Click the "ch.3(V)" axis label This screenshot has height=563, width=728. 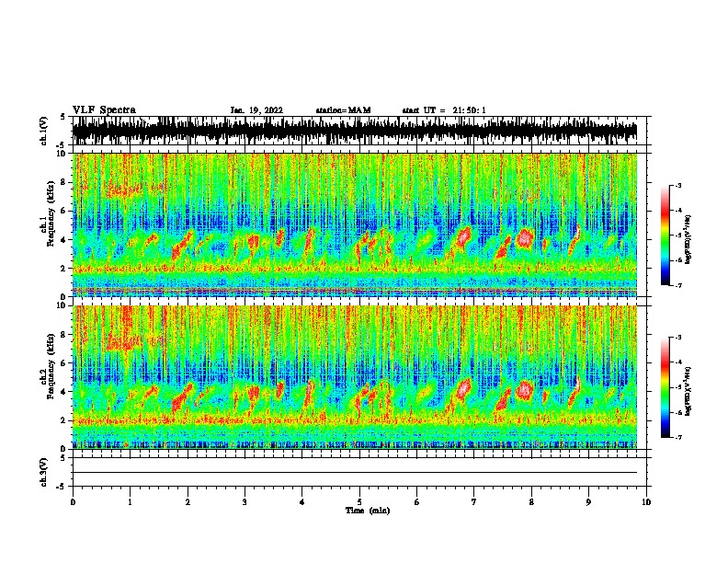pos(44,473)
